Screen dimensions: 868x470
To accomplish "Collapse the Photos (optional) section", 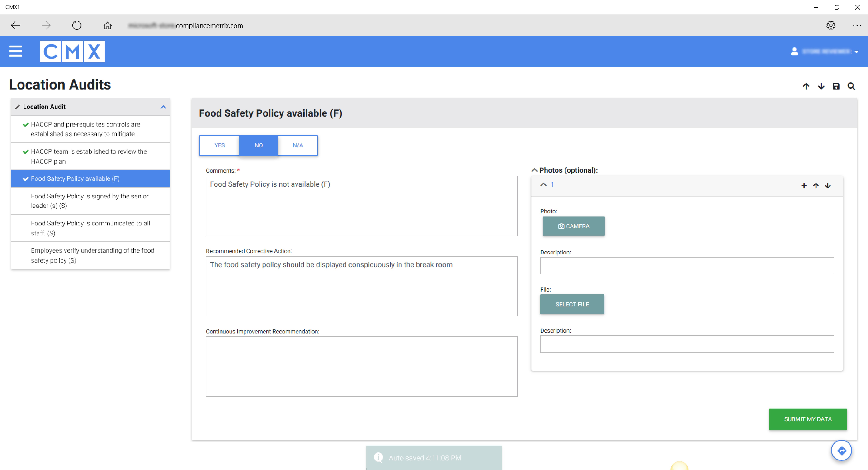I will click(534, 170).
